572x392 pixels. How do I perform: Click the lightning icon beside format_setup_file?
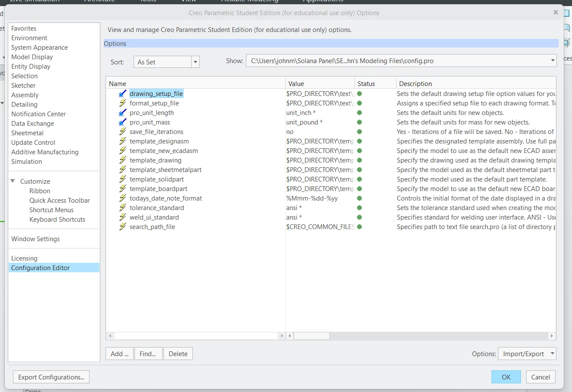coord(123,103)
